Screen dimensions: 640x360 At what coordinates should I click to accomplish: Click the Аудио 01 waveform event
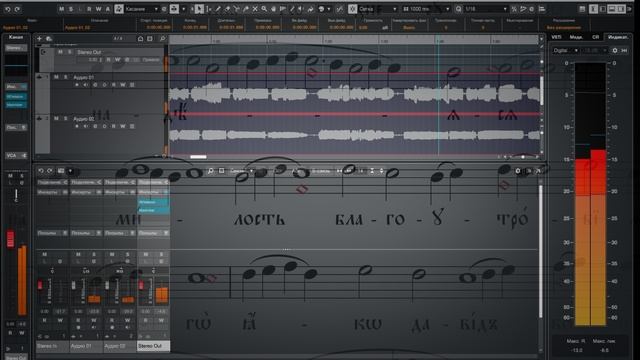(x=354, y=93)
